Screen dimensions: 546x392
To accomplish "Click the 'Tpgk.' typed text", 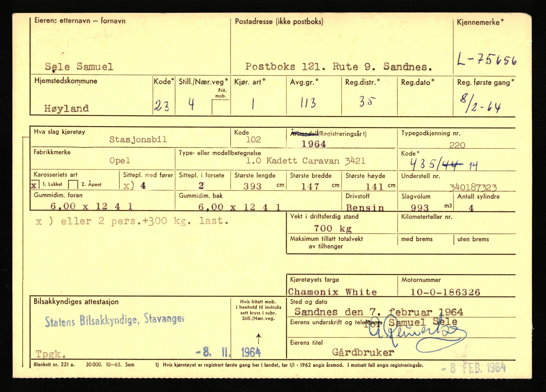I will pos(50,354).
